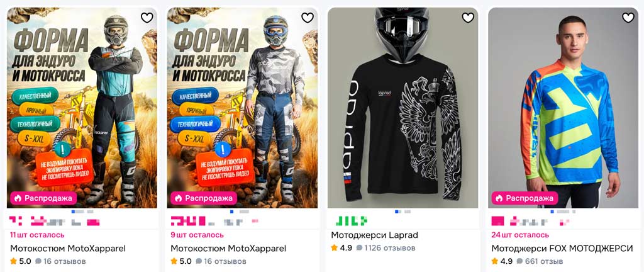Click the Распродажа badge on camo suit card
This screenshot has width=644, height=272.
coord(204,198)
